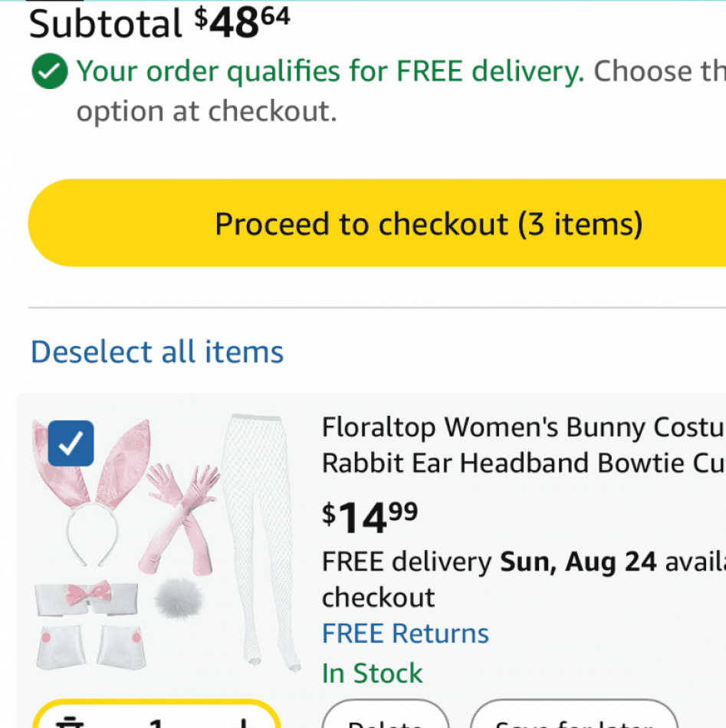726x728 pixels.
Task: Proceed to checkout with 3 items
Action: click(x=376, y=223)
